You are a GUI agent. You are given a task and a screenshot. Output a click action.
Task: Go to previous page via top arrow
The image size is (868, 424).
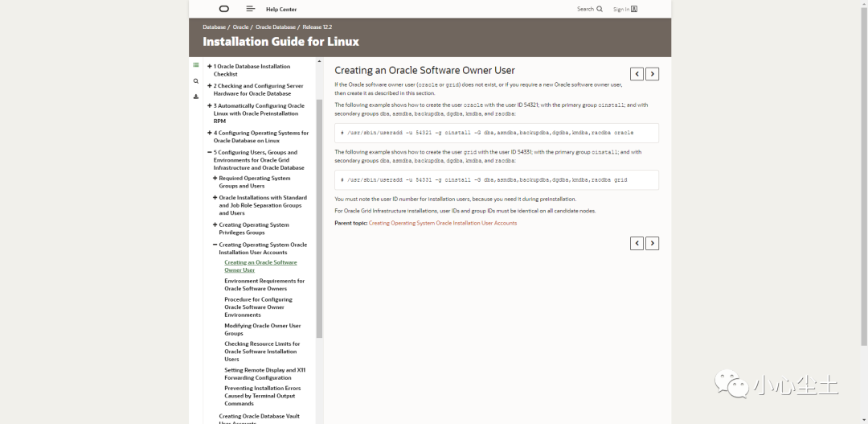coord(637,74)
